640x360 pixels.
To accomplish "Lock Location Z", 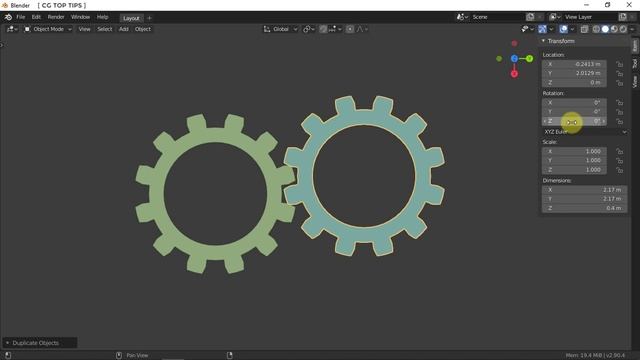I will [620, 83].
